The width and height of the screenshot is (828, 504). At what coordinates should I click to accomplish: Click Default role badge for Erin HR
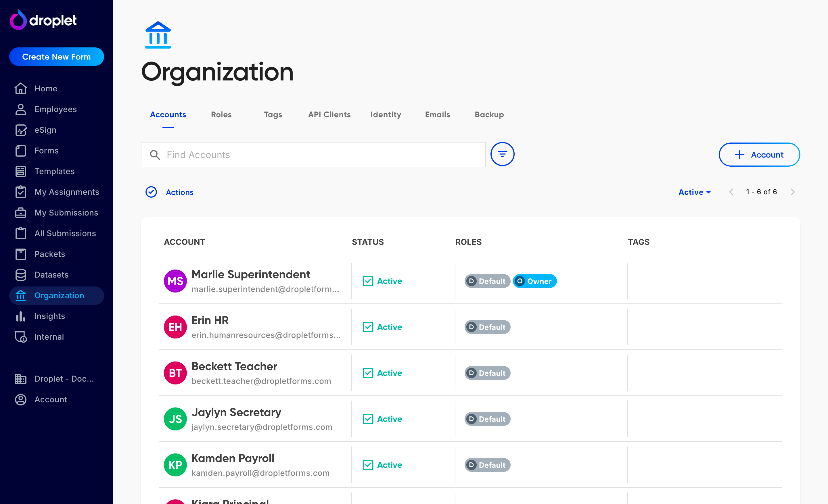[487, 327]
